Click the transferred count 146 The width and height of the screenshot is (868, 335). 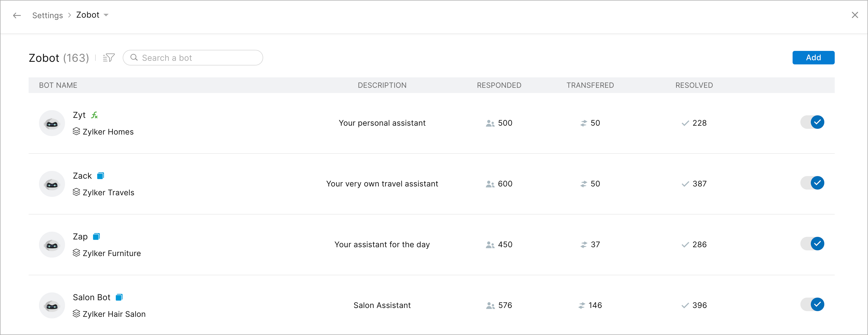point(595,305)
